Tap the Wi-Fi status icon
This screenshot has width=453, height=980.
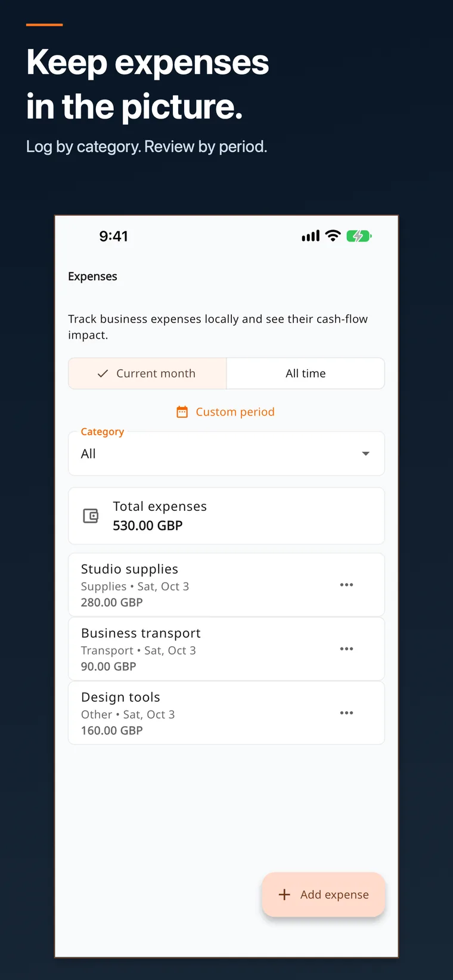point(333,236)
